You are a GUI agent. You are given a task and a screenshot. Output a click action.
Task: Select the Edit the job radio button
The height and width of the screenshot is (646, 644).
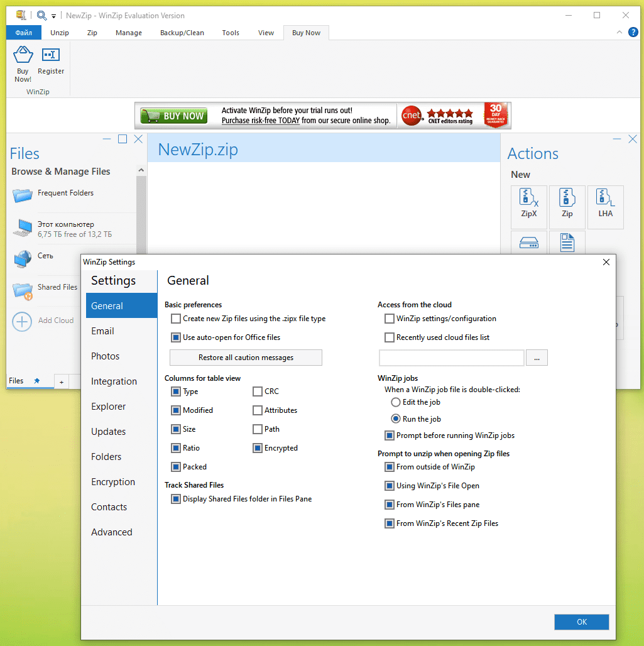(396, 402)
